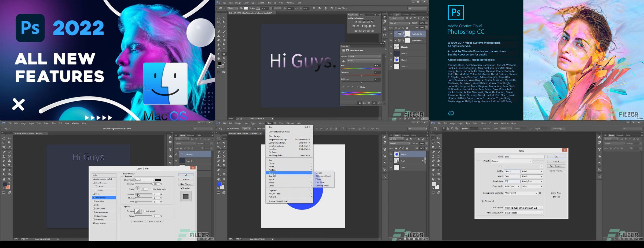Select the Crop tool in the Hue/Saturation window
The height and width of the screenshot is (248, 644).
point(219,27)
